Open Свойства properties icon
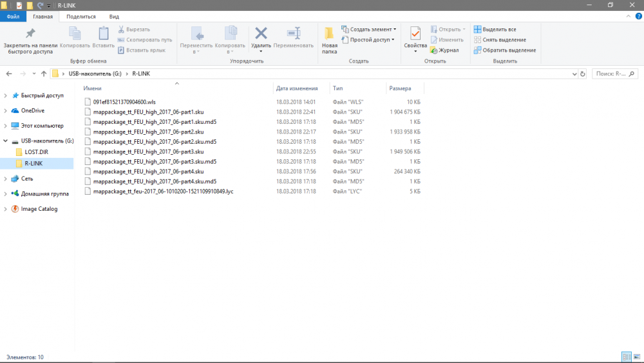 pyautogui.click(x=415, y=34)
